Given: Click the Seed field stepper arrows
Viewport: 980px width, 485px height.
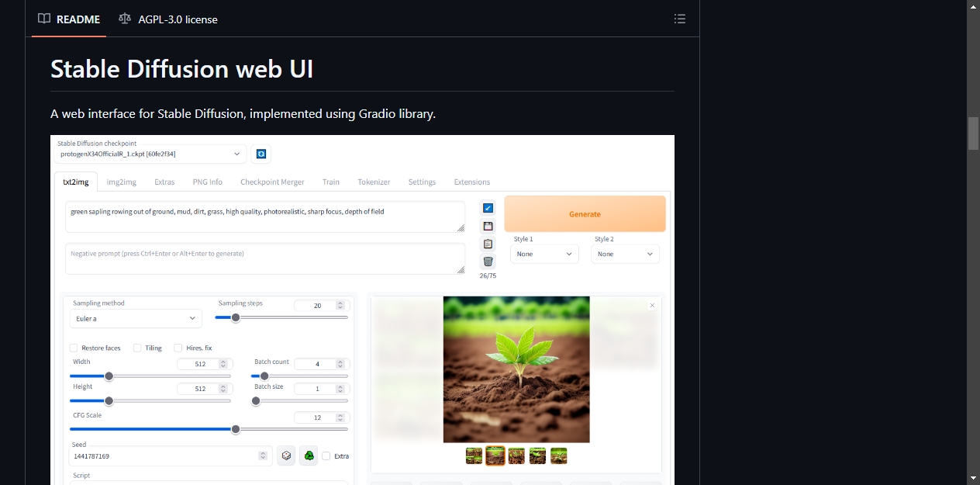Looking at the screenshot, I should [263, 456].
